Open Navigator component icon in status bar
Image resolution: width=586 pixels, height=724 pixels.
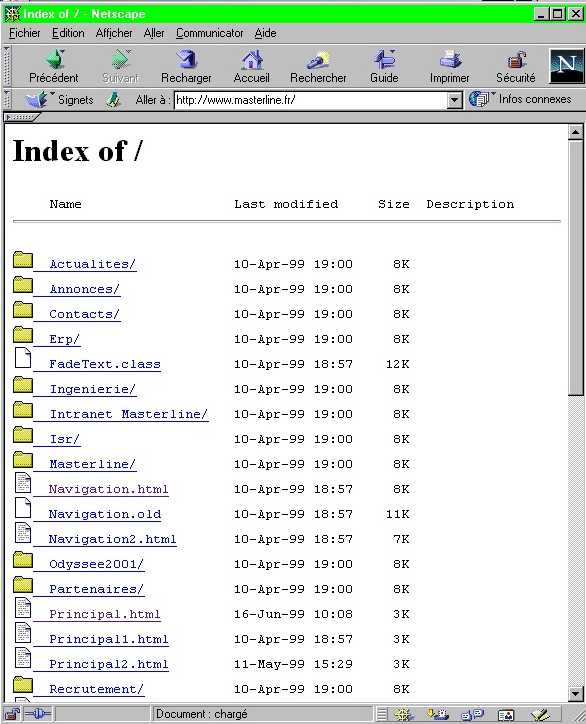tap(403, 715)
